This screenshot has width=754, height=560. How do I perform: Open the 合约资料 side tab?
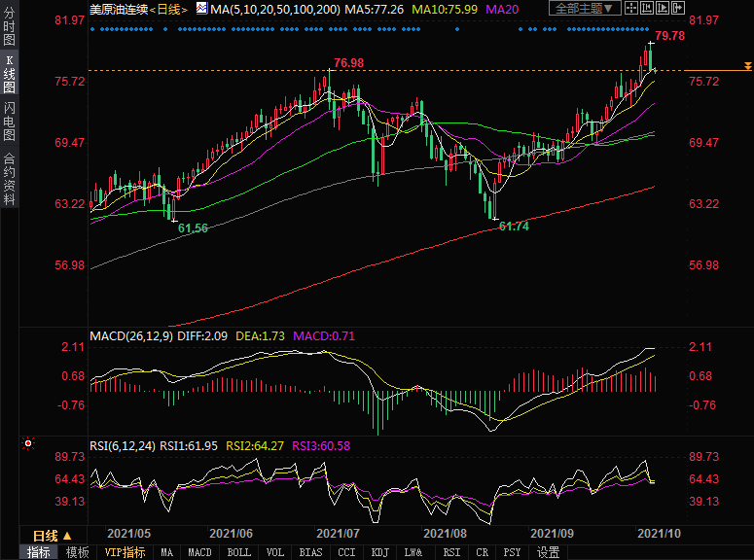9,178
